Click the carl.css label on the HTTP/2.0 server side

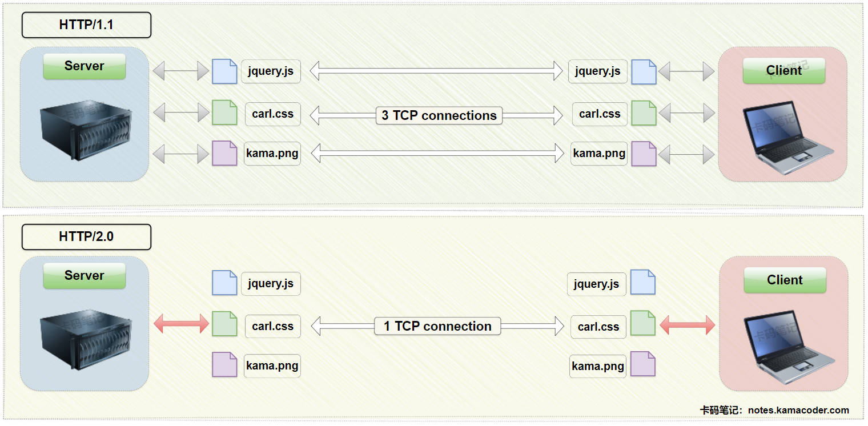click(272, 326)
